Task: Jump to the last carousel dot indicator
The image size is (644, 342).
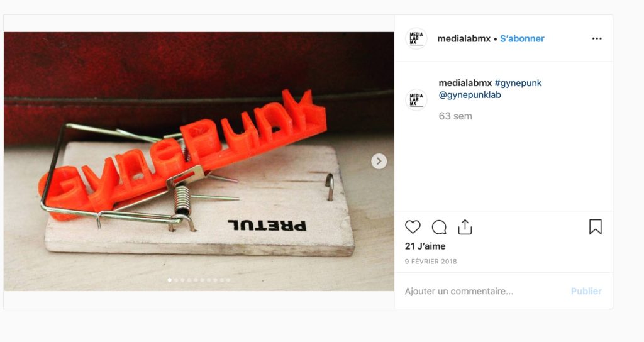Action: click(x=228, y=280)
